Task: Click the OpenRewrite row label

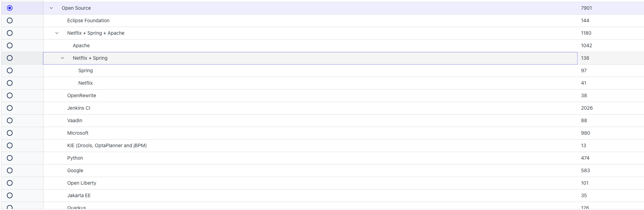Action: click(82, 95)
